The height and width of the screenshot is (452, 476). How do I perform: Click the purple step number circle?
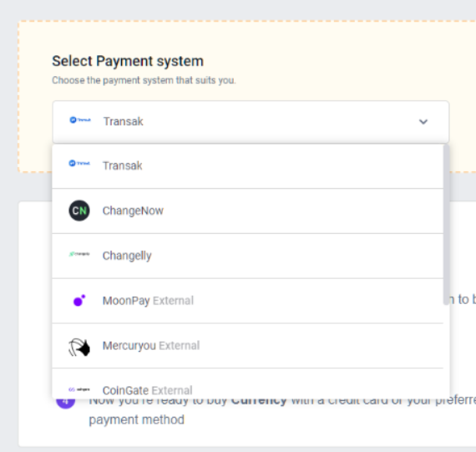(66, 400)
